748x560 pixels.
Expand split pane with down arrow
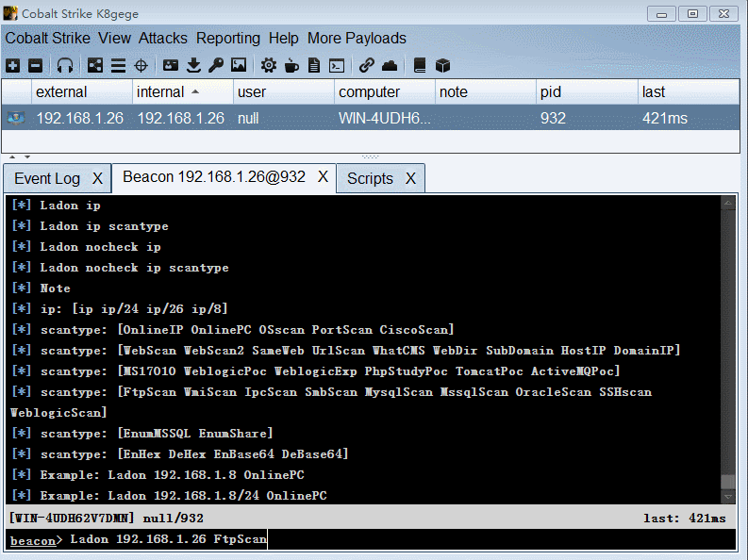click(x=27, y=156)
